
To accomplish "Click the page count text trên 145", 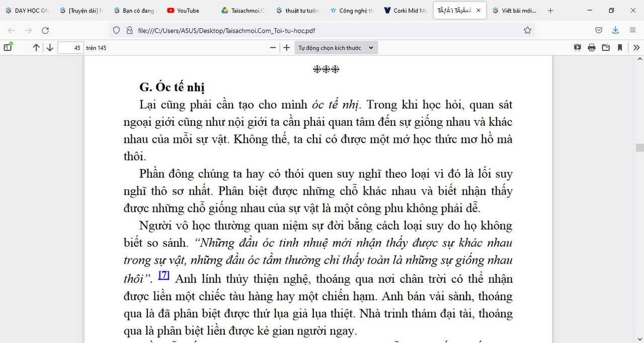I will pos(96,48).
